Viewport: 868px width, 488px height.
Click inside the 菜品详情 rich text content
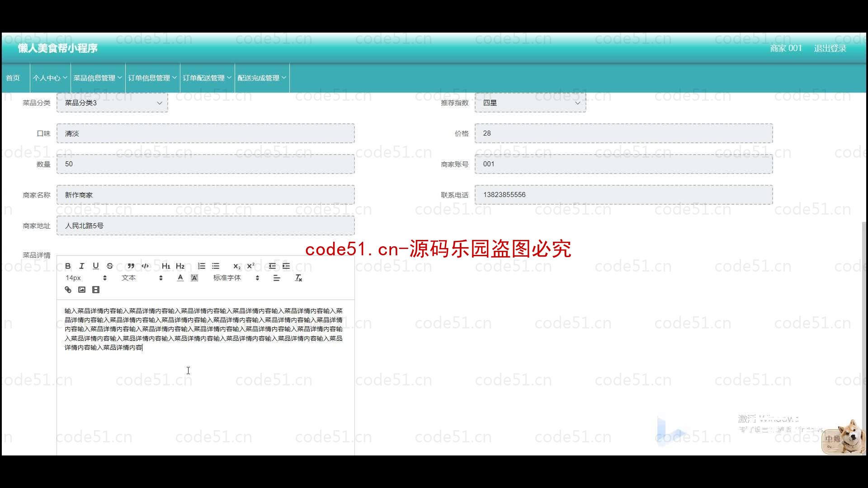[x=205, y=377]
